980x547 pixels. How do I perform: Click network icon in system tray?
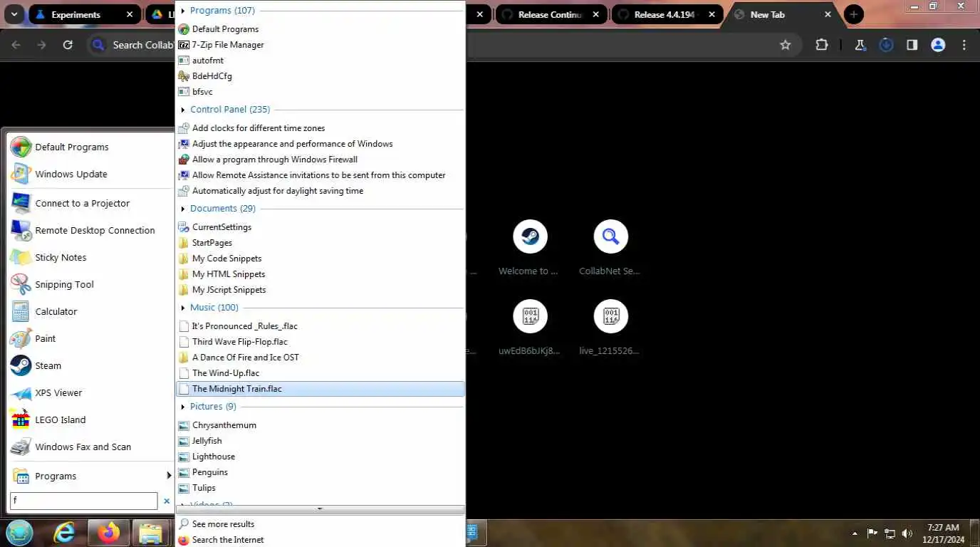(x=890, y=533)
